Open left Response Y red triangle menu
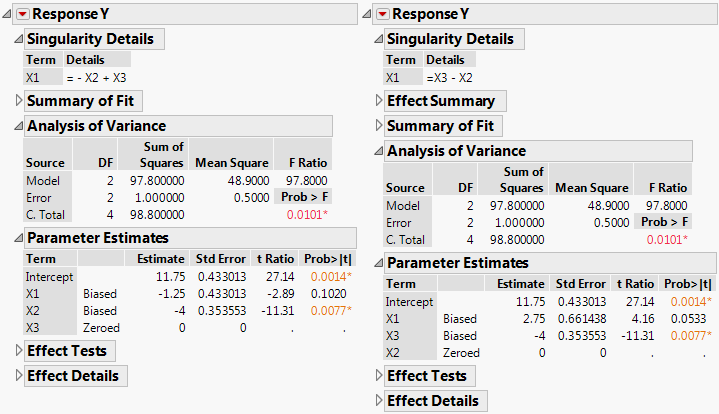719x414 pixels. [x=23, y=14]
